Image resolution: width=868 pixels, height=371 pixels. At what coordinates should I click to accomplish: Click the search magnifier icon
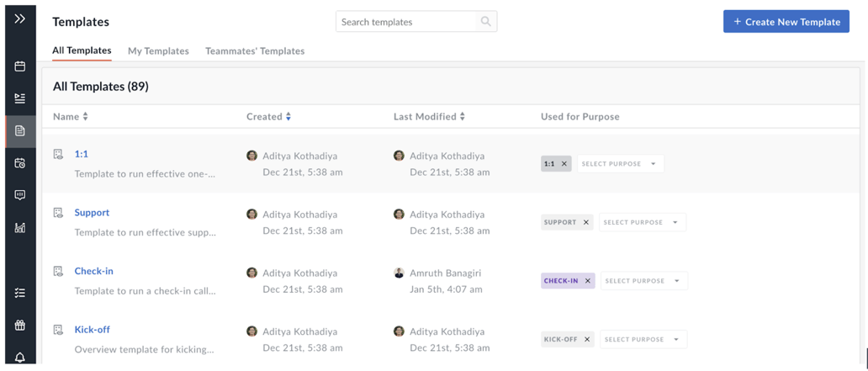pyautogui.click(x=485, y=22)
